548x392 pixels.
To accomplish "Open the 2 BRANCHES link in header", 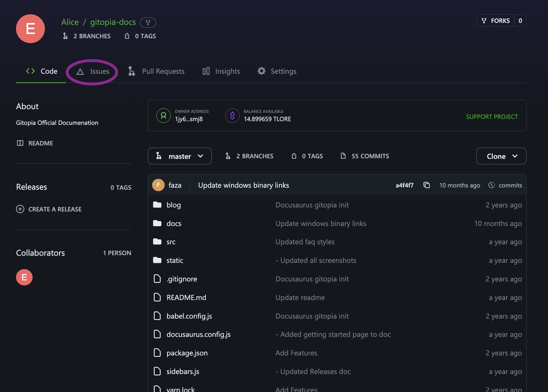I will (87, 36).
